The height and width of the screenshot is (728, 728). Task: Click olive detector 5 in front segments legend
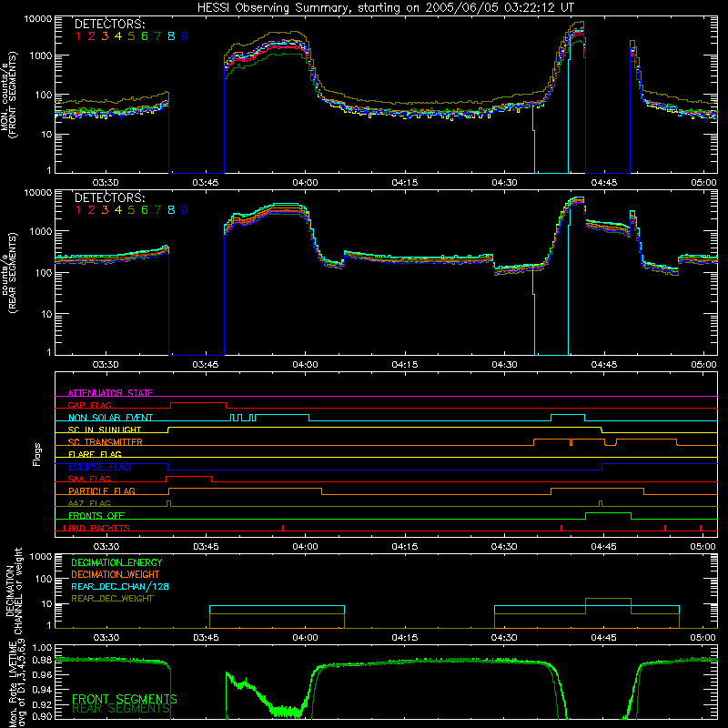(131, 36)
